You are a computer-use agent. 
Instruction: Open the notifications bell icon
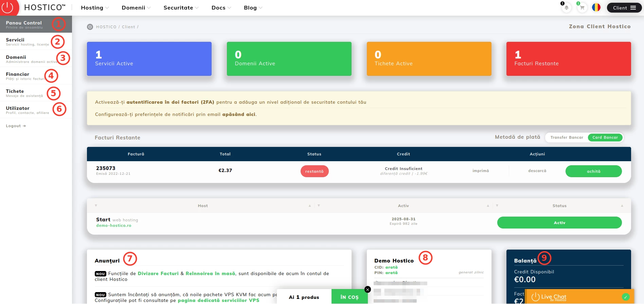pos(566,8)
